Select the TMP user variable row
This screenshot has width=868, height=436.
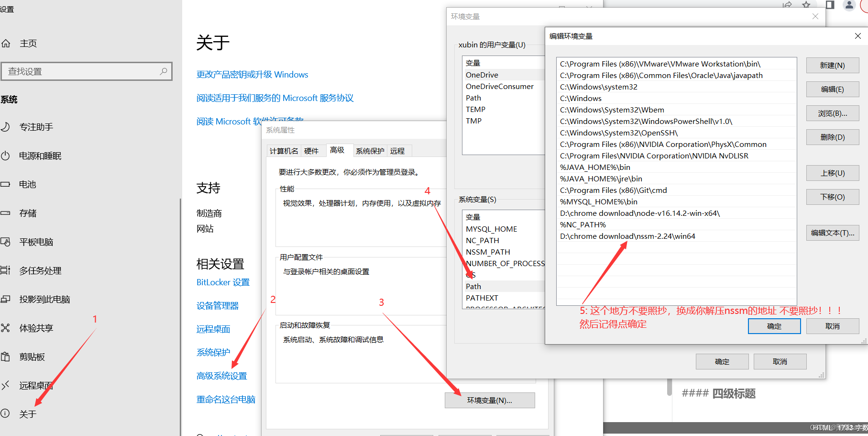point(504,121)
